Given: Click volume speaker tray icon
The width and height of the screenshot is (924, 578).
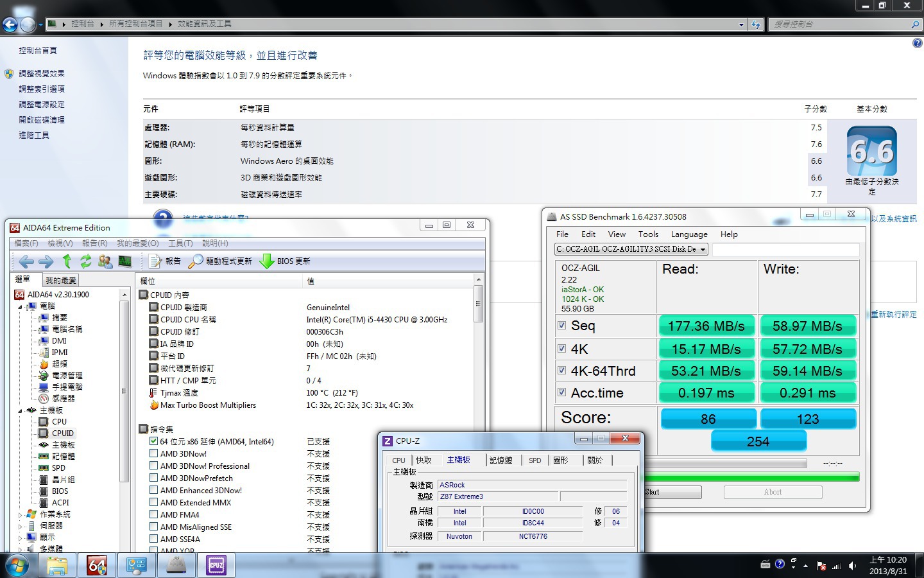Looking at the screenshot, I should coord(852,566).
